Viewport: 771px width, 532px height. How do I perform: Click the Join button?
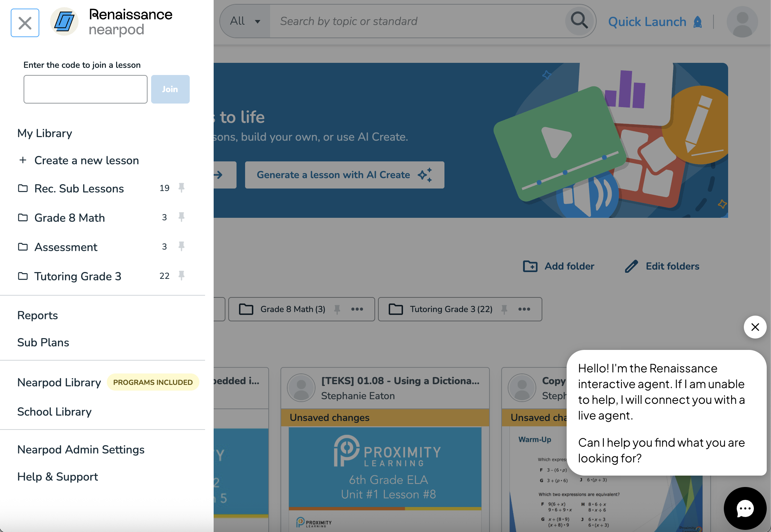170,89
